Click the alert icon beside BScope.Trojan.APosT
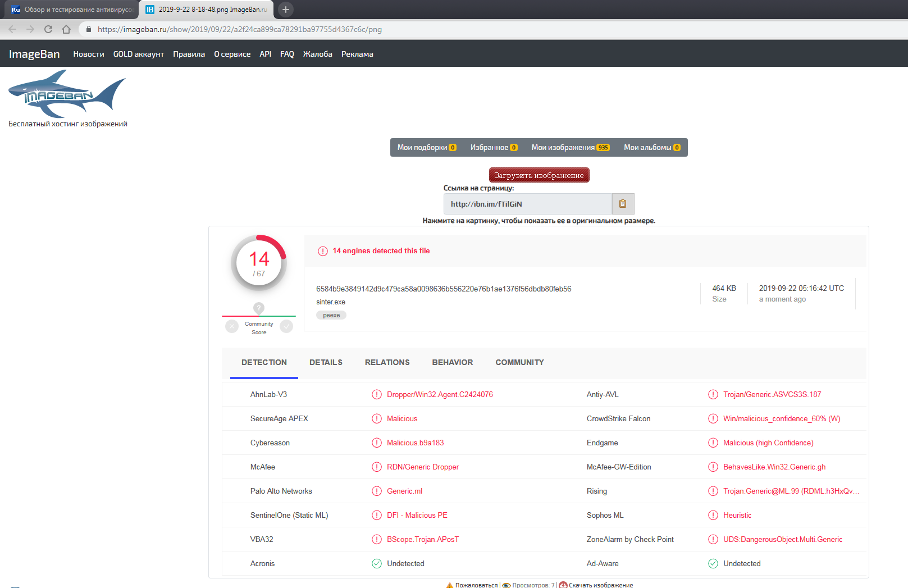 [x=377, y=539]
